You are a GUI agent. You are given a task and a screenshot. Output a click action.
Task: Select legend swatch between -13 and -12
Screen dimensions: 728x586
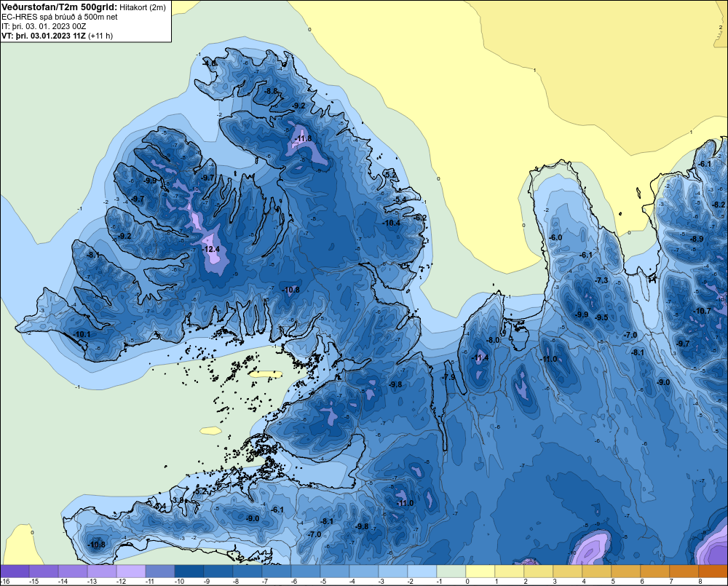(x=102, y=571)
